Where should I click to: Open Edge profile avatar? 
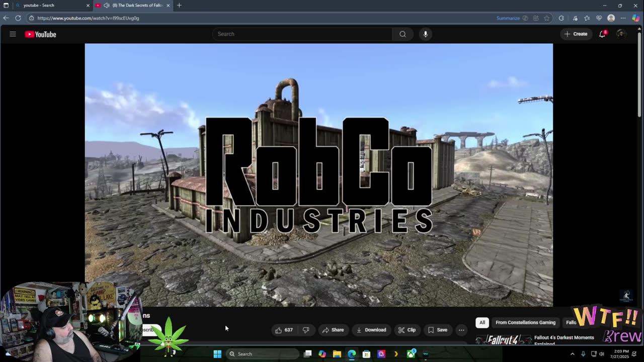[611, 18]
